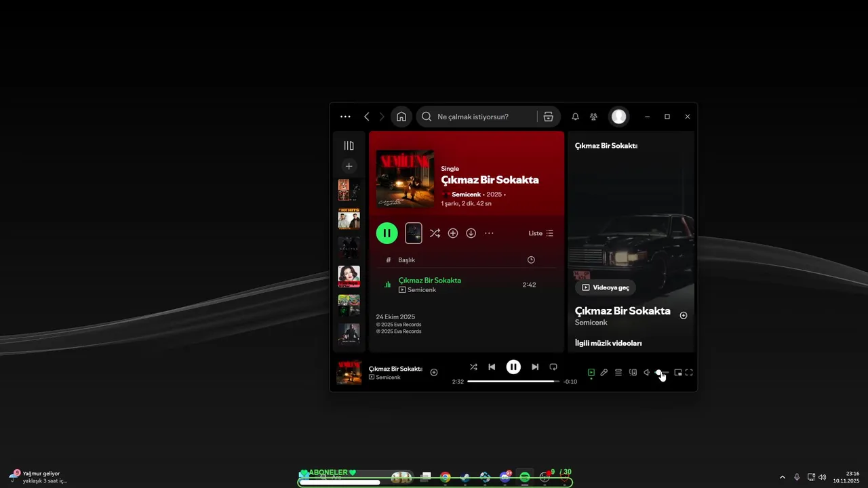
Task: Open the play queue
Action: [618, 372]
